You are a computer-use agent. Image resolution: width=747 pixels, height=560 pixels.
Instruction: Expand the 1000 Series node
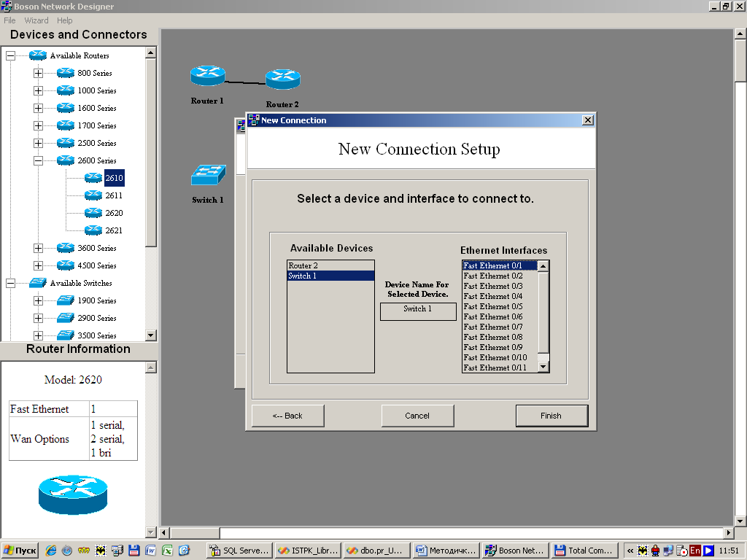[x=38, y=90]
